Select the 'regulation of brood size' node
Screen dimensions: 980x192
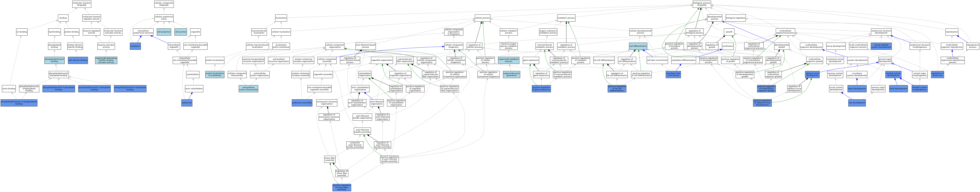tap(937, 74)
